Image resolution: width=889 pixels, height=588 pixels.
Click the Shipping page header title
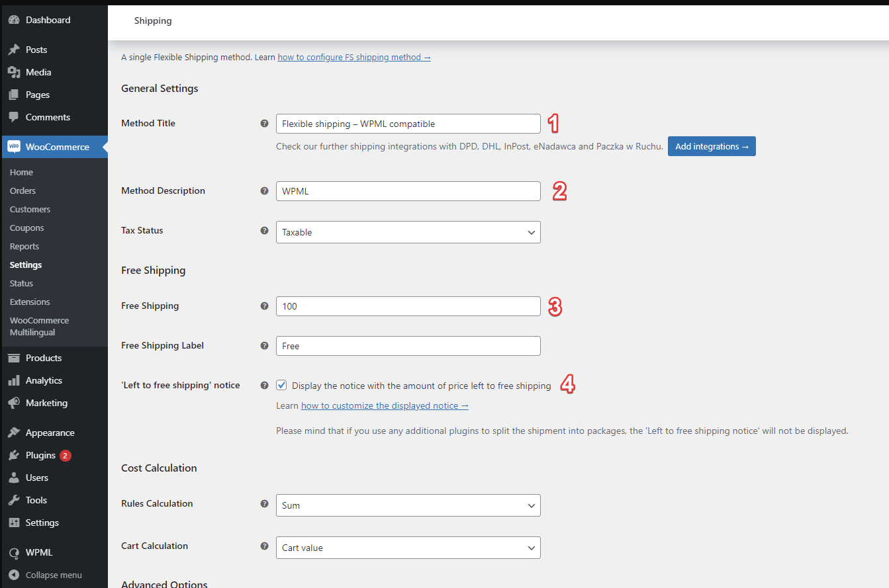click(153, 21)
